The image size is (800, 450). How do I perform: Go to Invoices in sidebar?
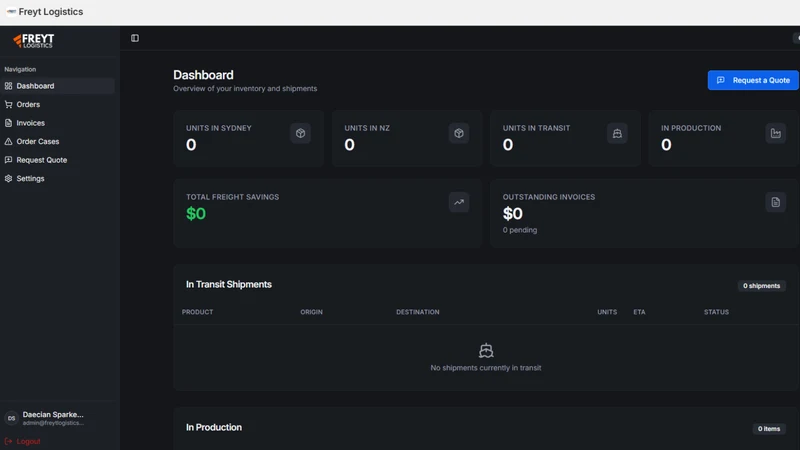click(57, 123)
